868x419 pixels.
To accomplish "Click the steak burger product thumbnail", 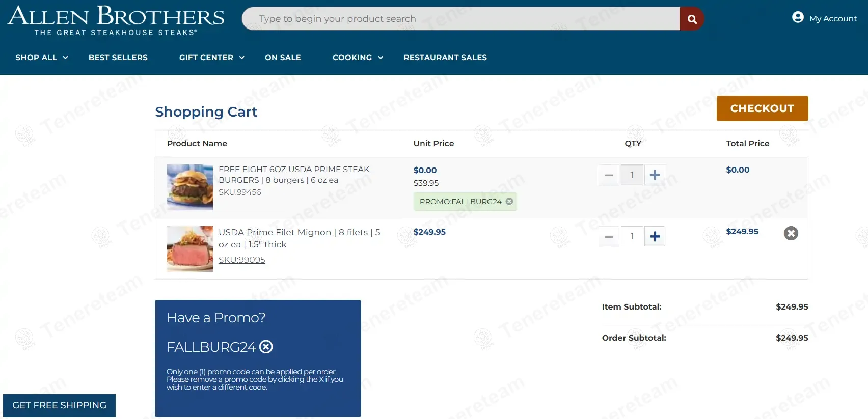I will pyautogui.click(x=190, y=187).
